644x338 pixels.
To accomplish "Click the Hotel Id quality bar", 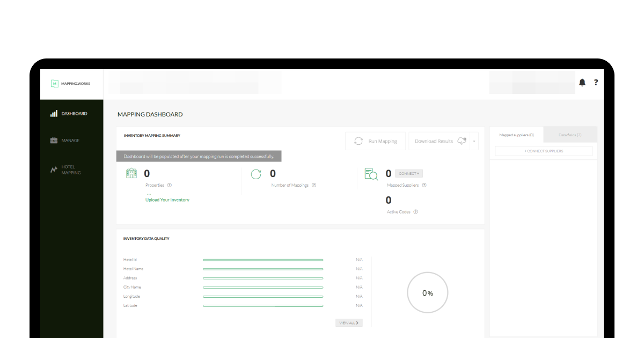I will coord(263,260).
